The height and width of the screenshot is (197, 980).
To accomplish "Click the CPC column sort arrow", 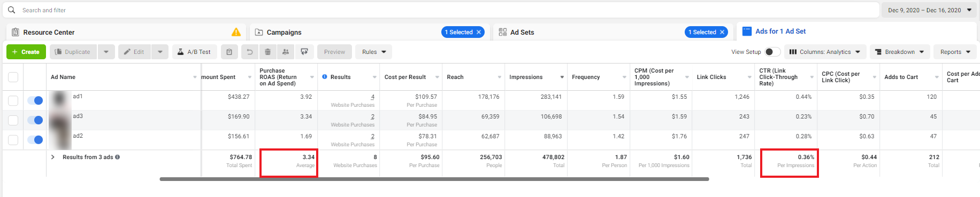I will (875, 77).
